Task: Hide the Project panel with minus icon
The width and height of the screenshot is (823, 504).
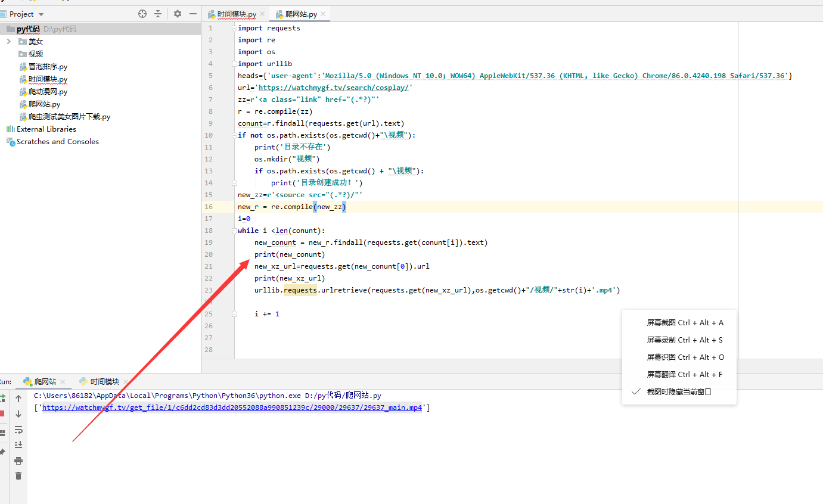Action: coord(193,14)
